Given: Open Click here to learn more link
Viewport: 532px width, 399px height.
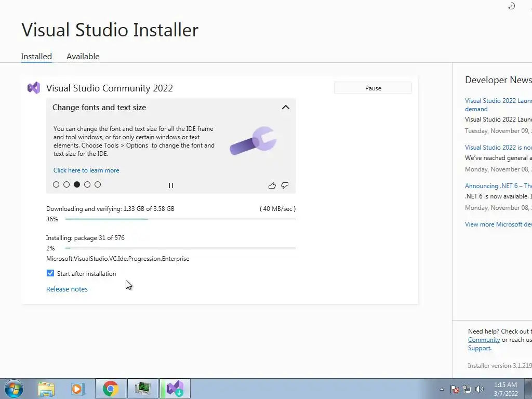Looking at the screenshot, I should (x=86, y=170).
